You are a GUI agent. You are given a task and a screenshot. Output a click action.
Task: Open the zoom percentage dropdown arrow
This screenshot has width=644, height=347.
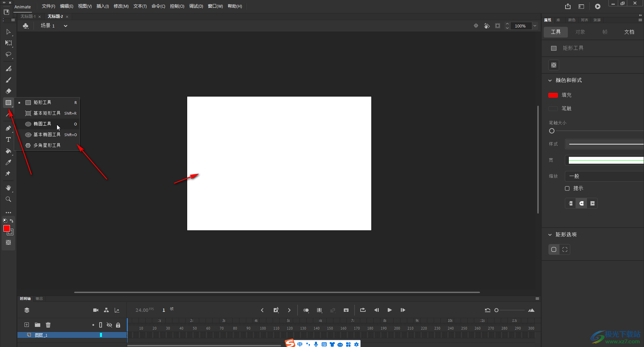tap(535, 26)
